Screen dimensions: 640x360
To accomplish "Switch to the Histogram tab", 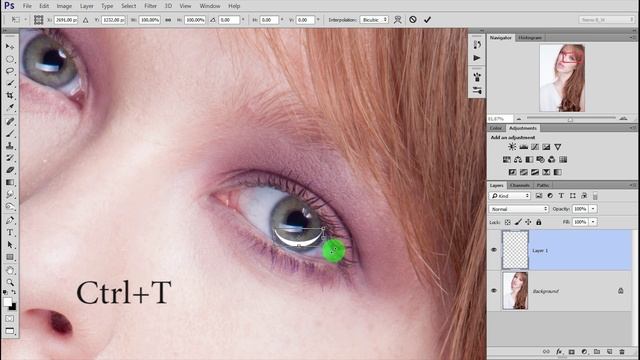I will pos(530,38).
